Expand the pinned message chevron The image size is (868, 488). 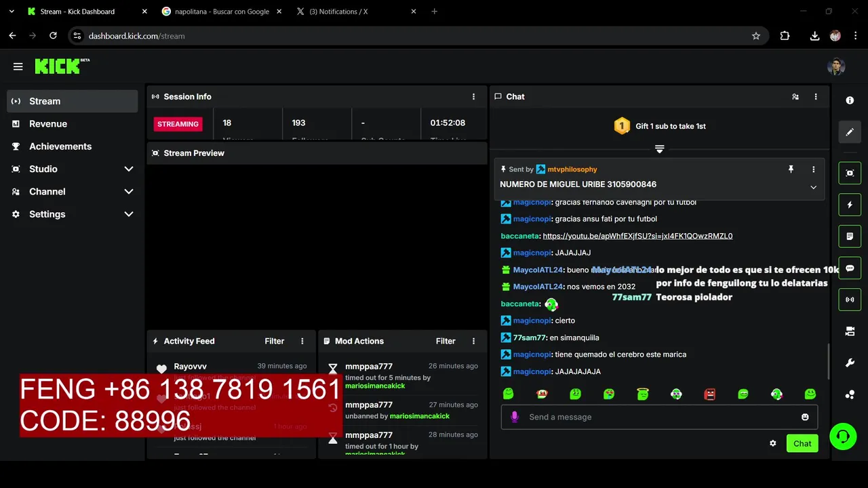click(x=814, y=188)
